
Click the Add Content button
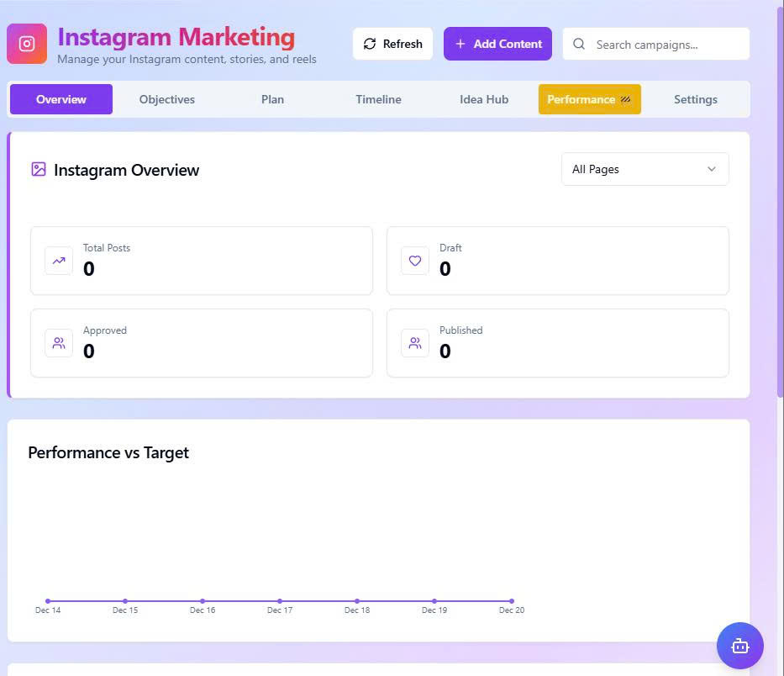tap(497, 44)
